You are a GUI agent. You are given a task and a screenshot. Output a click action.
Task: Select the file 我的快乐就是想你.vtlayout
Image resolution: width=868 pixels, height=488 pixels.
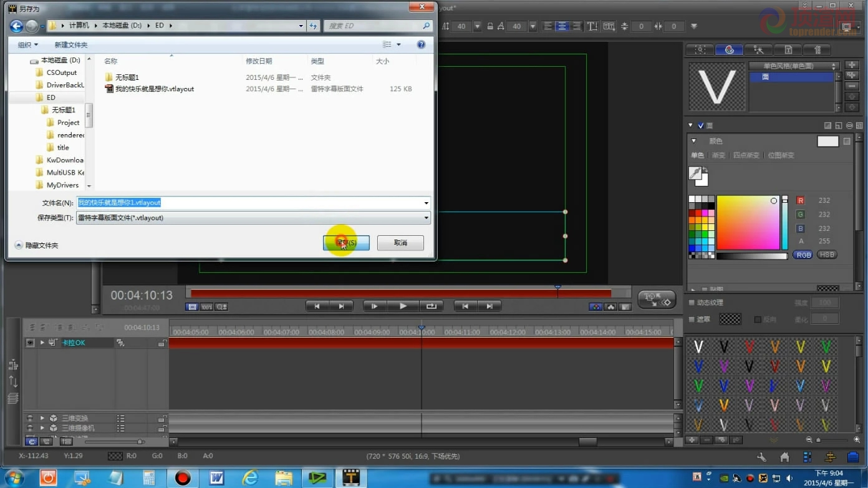click(x=150, y=89)
